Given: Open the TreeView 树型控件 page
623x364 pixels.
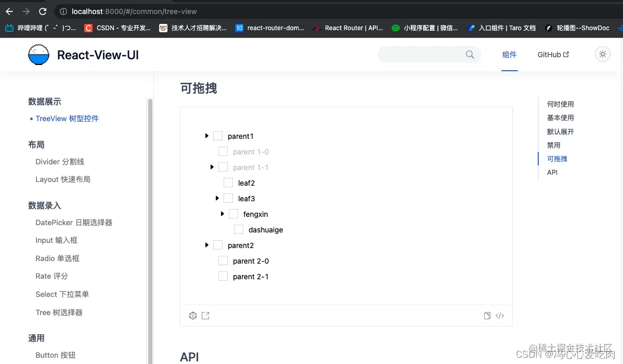Looking at the screenshot, I should click(x=67, y=118).
